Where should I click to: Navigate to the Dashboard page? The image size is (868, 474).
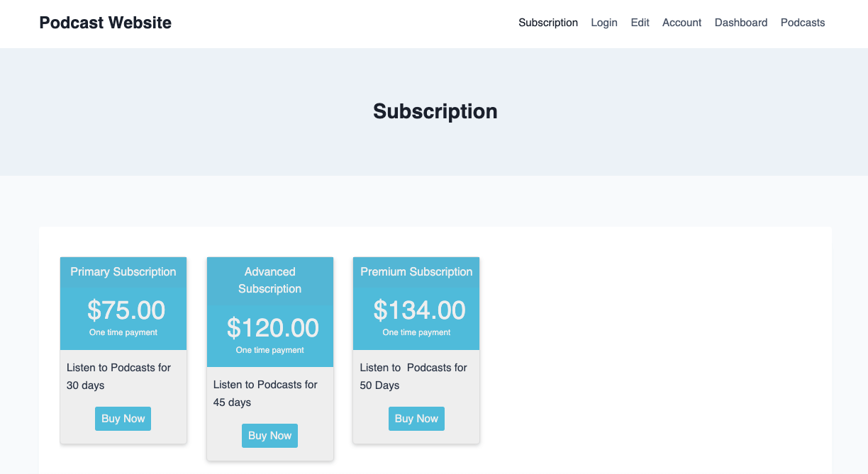point(741,23)
